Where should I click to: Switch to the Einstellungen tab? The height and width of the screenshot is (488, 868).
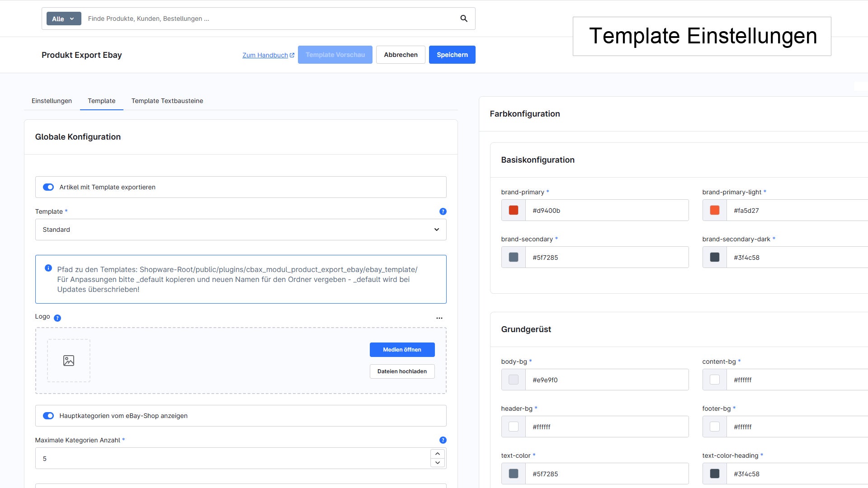[x=52, y=101]
